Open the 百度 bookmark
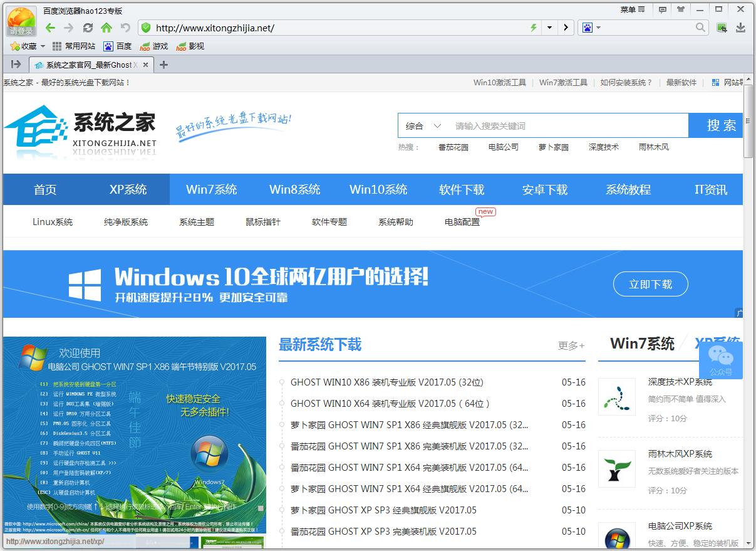 [117, 46]
